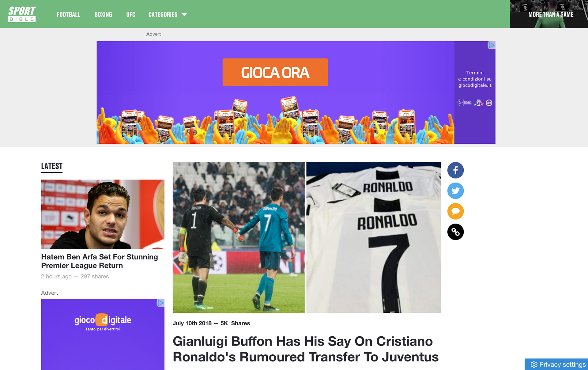Open Privacy settings button
The image size is (588, 370).
556,364
